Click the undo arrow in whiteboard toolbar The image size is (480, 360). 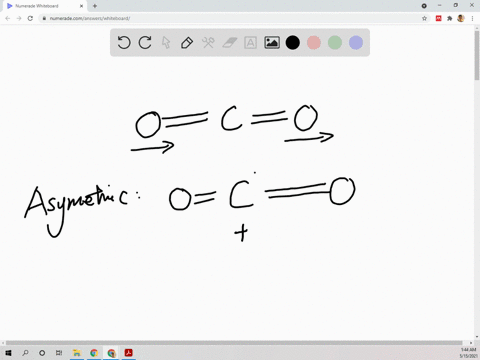[124, 43]
